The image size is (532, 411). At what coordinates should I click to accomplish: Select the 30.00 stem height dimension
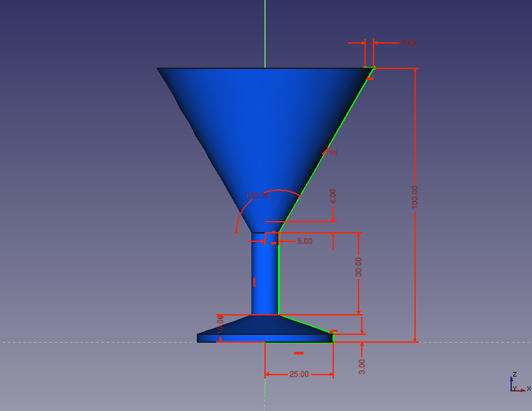pos(359,267)
